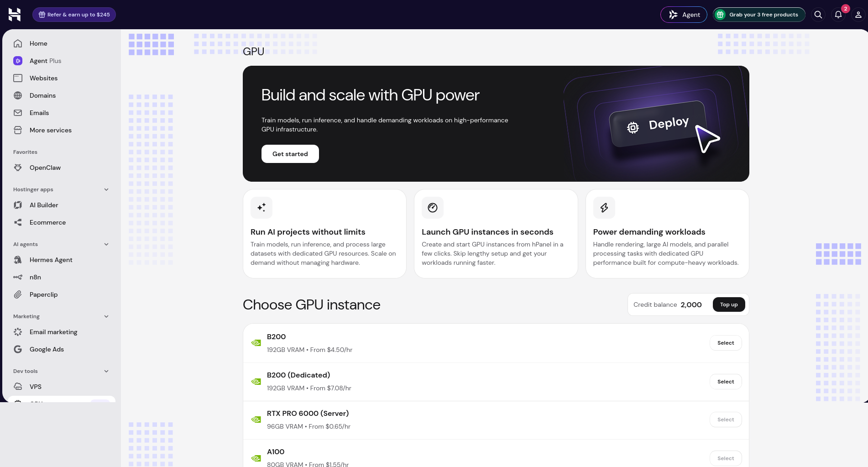The width and height of the screenshot is (868, 467).
Task: Click the Get started button
Action: point(290,154)
